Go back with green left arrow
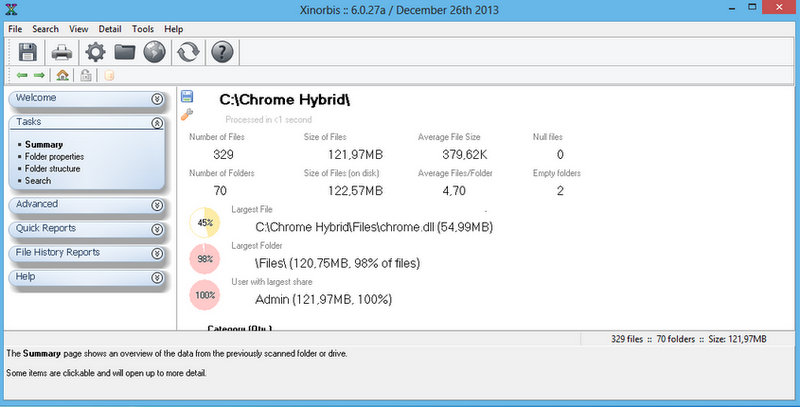 [22, 75]
